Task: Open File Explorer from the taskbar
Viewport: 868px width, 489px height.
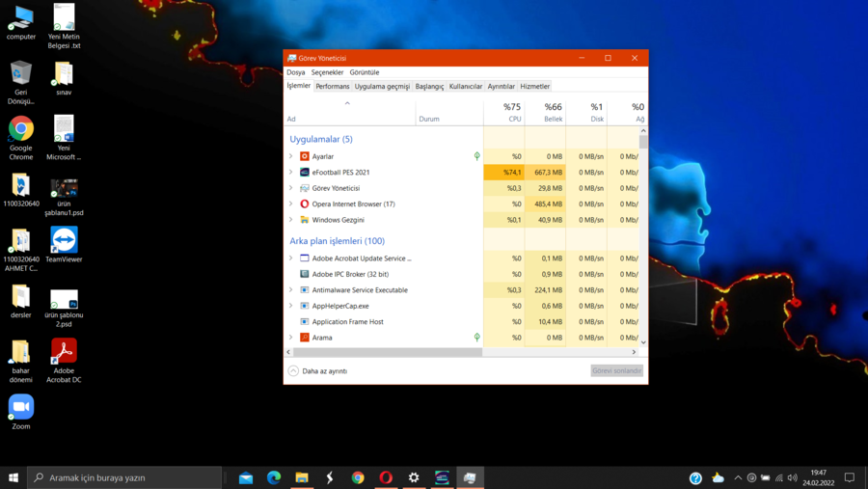Action: [x=302, y=477]
